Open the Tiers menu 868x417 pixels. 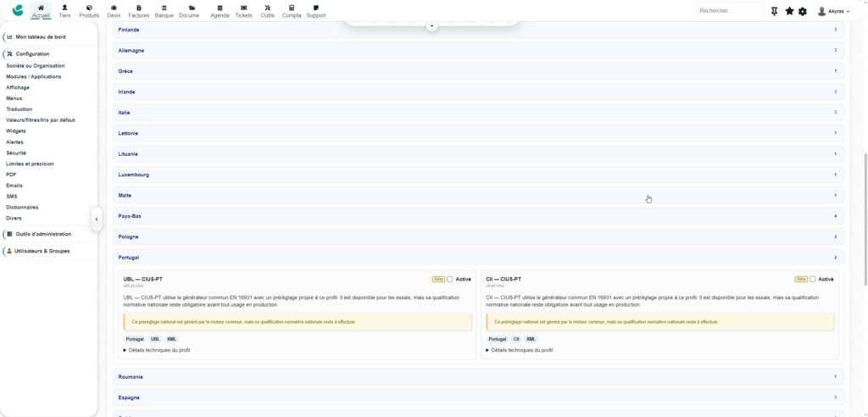coord(64,11)
